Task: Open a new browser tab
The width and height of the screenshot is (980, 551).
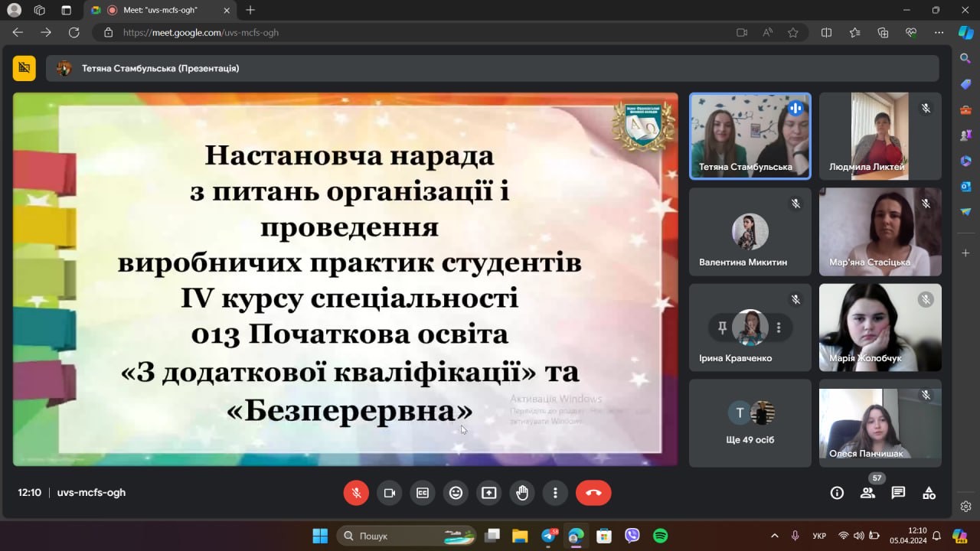Action: pyautogui.click(x=250, y=10)
